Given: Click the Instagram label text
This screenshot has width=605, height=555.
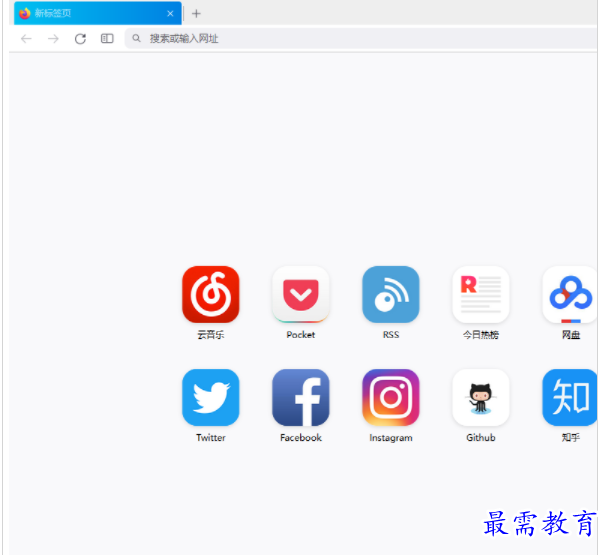Looking at the screenshot, I should pos(390,438).
